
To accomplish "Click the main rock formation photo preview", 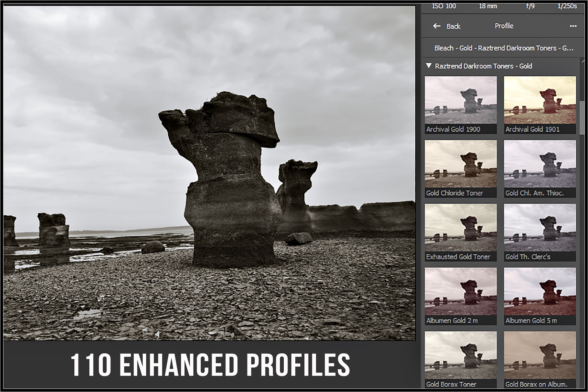I will click(x=209, y=173).
